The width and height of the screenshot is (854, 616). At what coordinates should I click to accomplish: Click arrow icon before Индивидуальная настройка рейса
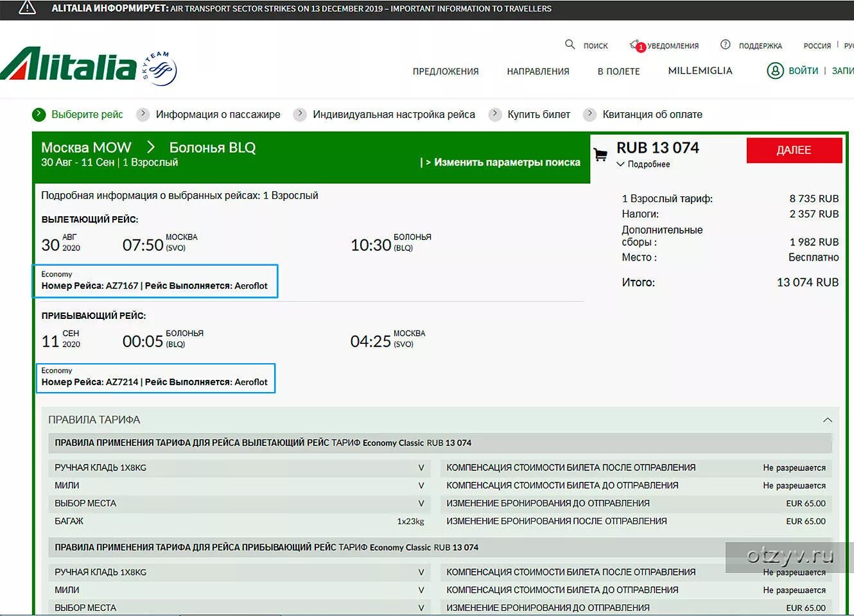coord(300,114)
